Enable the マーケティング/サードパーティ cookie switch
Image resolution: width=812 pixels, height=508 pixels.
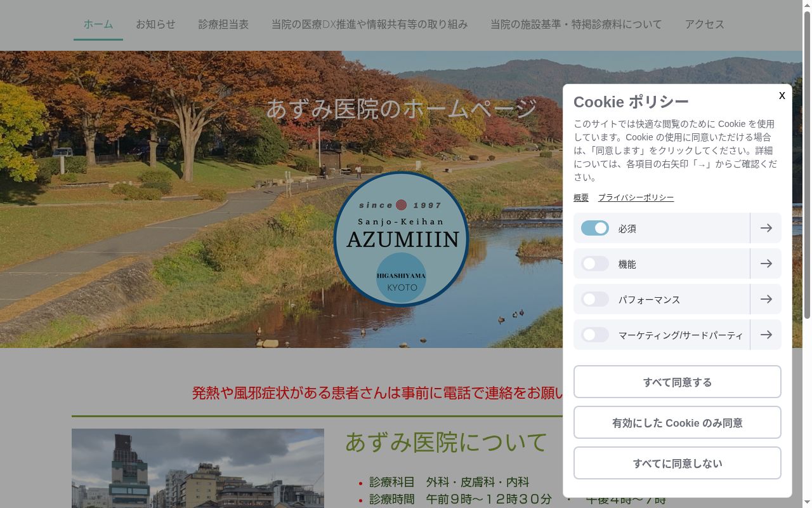[x=595, y=335]
